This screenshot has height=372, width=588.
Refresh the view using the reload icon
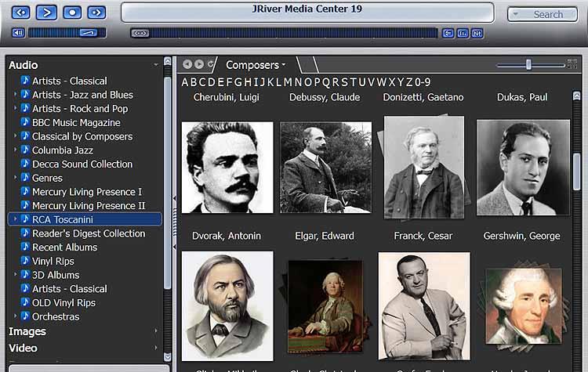pyautogui.click(x=211, y=64)
